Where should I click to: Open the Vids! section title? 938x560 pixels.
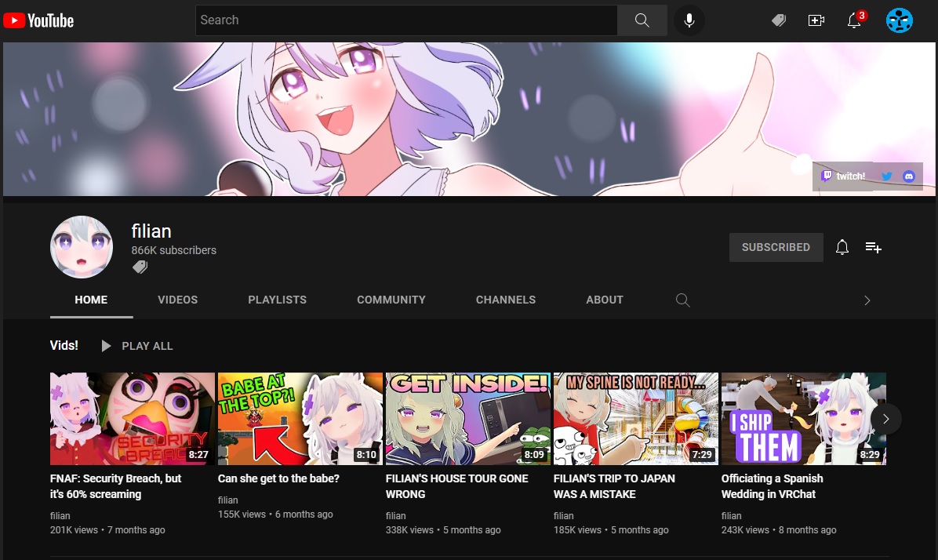coord(64,345)
